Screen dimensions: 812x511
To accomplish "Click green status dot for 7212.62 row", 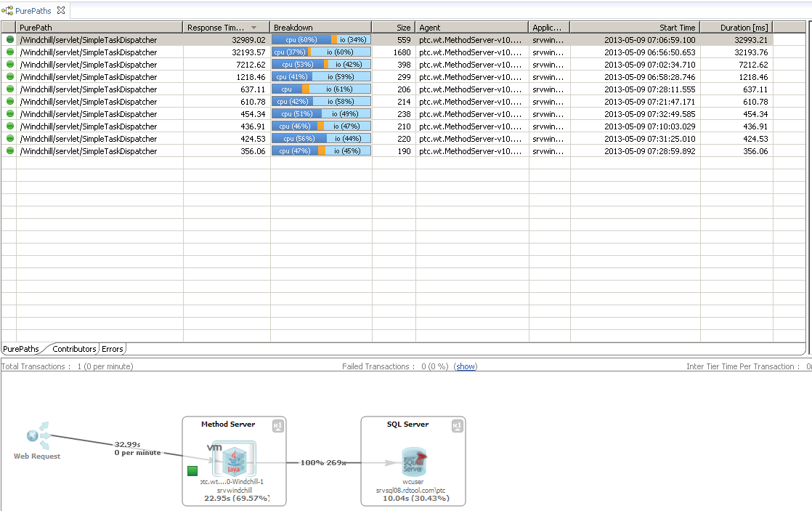I will 10,64.
